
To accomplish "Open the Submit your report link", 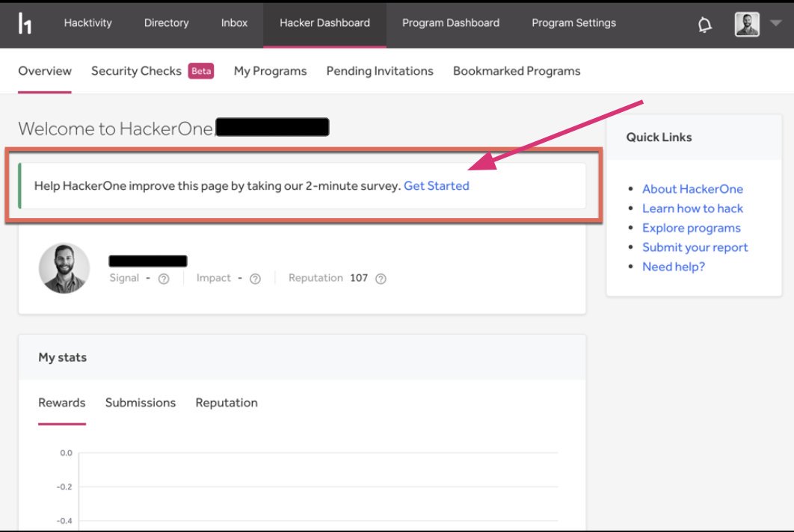I will pyautogui.click(x=695, y=247).
